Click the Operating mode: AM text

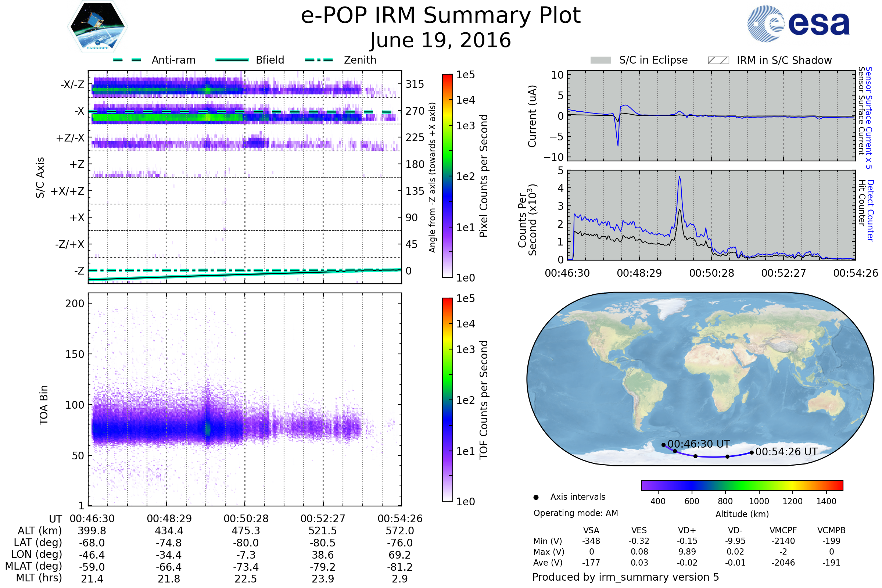[x=576, y=513]
